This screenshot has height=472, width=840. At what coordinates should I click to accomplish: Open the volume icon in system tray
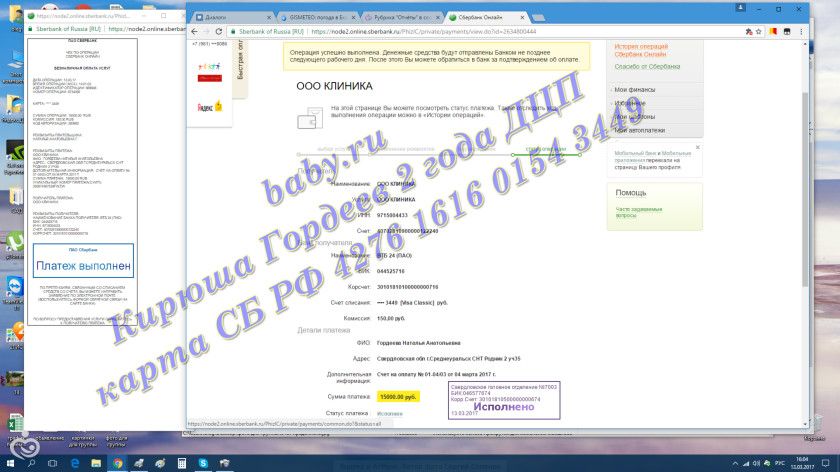pyautogui.click(x=756, y=463)
